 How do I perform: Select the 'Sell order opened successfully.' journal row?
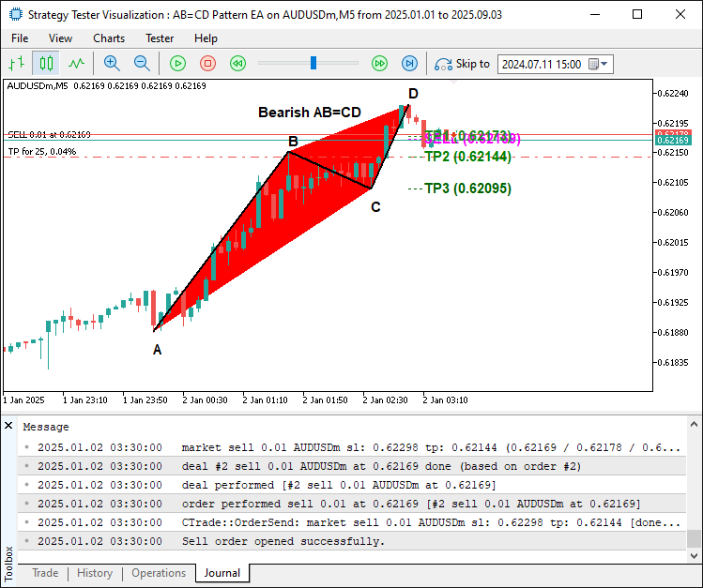[352, 541]
